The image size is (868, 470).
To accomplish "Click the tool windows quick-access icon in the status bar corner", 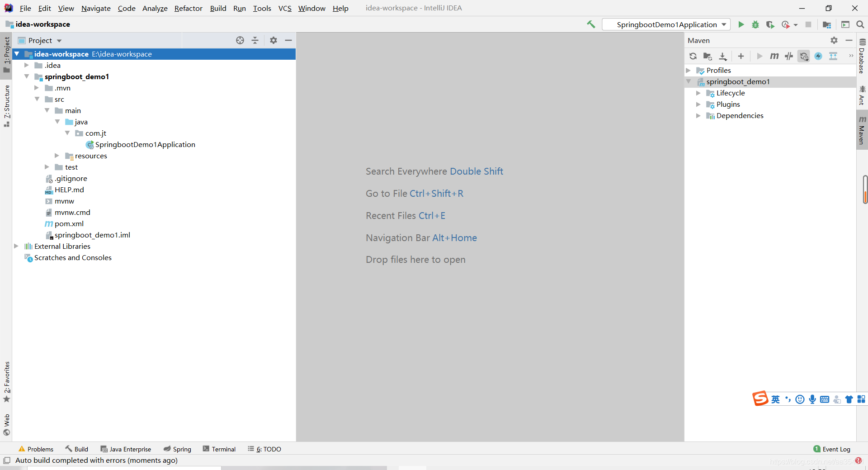I will (x=7, y=461).
